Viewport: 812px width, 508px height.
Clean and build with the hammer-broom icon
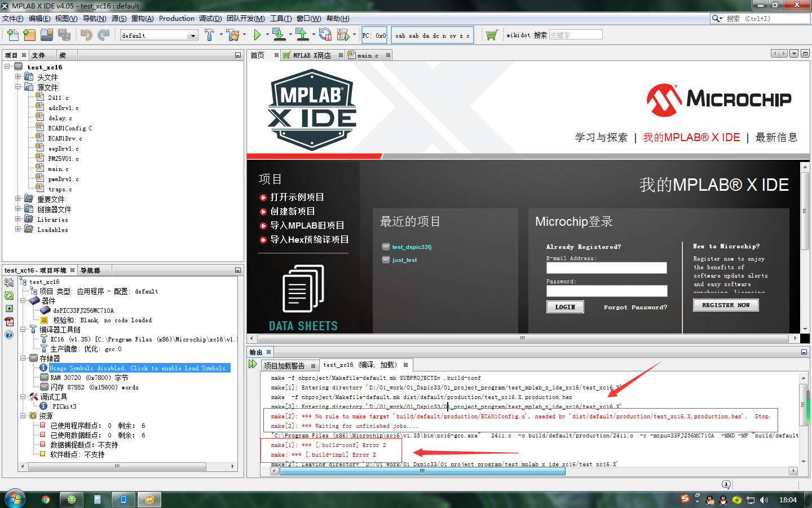pyautogui.click(x=233, y=35)
